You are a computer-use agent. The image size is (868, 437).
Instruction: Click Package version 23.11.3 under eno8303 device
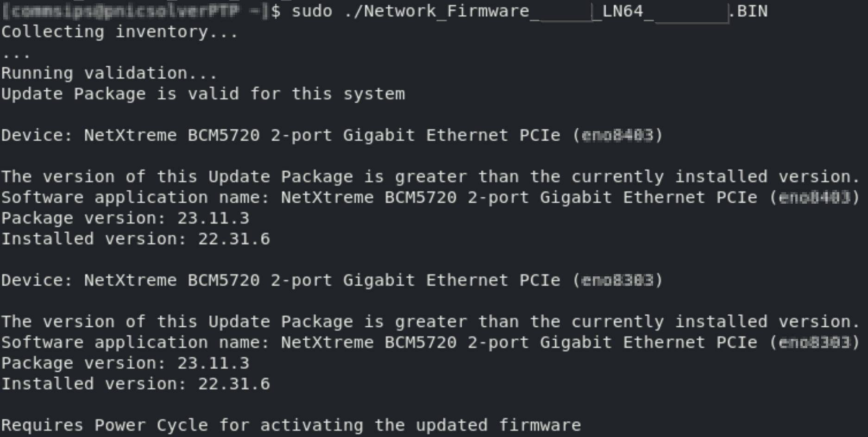coord(125,363)
